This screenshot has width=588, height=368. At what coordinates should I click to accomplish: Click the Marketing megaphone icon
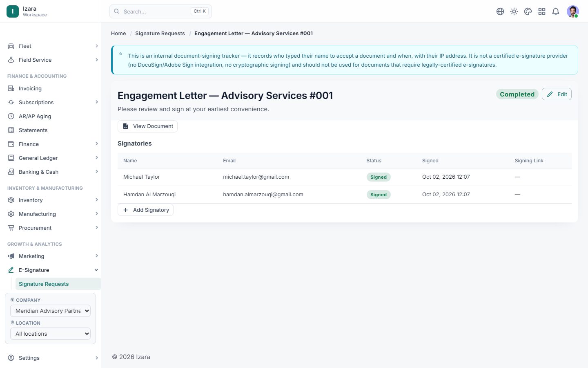[11, 256]
